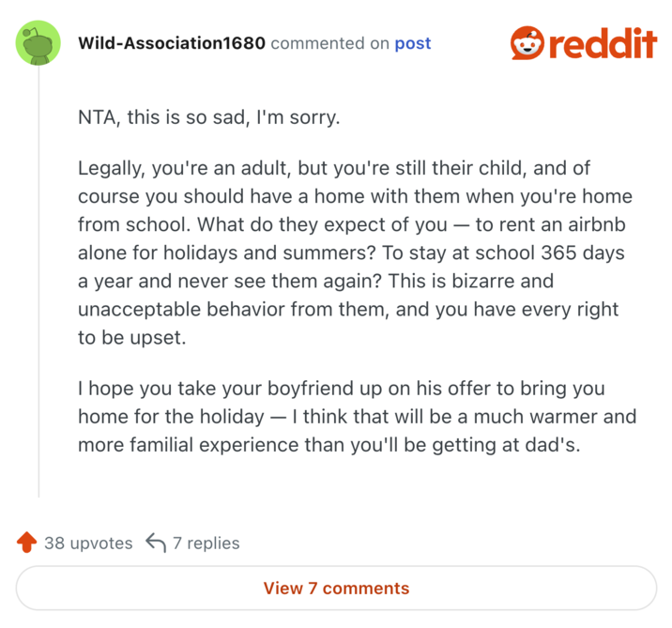The image size is (672, 628).
Task: Click the "reddit" wordmark text
Action: coord(602,43)
